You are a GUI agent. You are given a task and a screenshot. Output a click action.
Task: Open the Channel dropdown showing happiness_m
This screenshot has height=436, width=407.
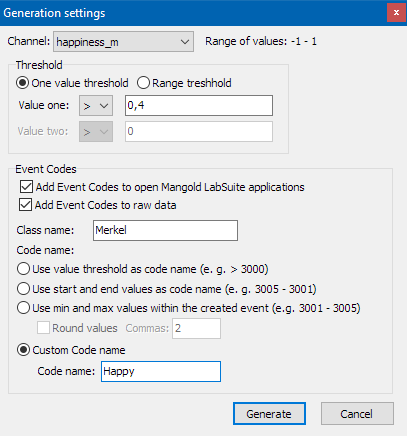[x=123, y=42]
